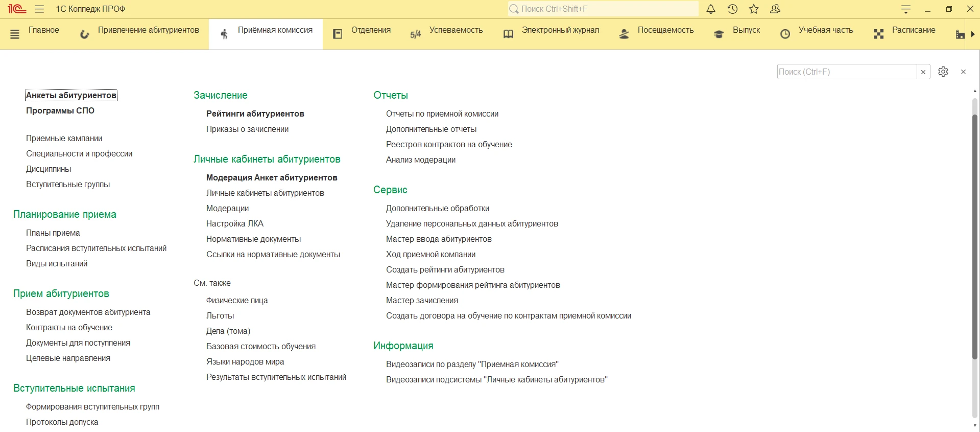
Task: Click the Выпуск graduation cap icon
Action: (719, 34)
